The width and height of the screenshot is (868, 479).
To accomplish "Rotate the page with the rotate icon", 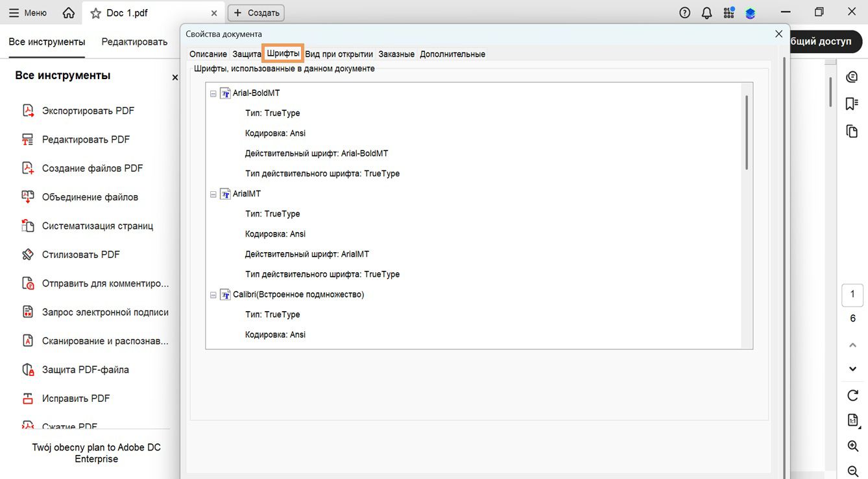I will [x=853, y=395].
